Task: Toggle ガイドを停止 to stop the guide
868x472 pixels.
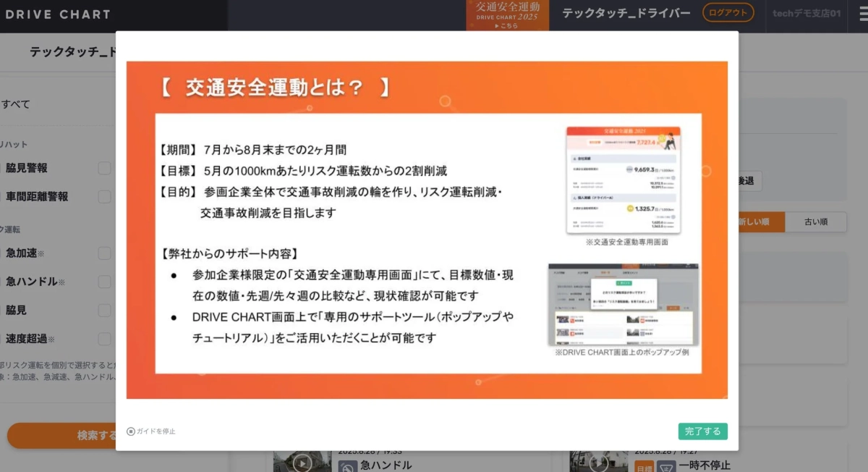Action: click(153, 431)
